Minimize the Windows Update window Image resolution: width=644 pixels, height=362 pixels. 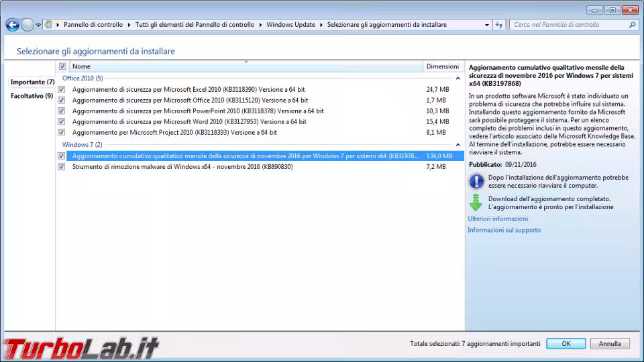(x=594, y=10)
